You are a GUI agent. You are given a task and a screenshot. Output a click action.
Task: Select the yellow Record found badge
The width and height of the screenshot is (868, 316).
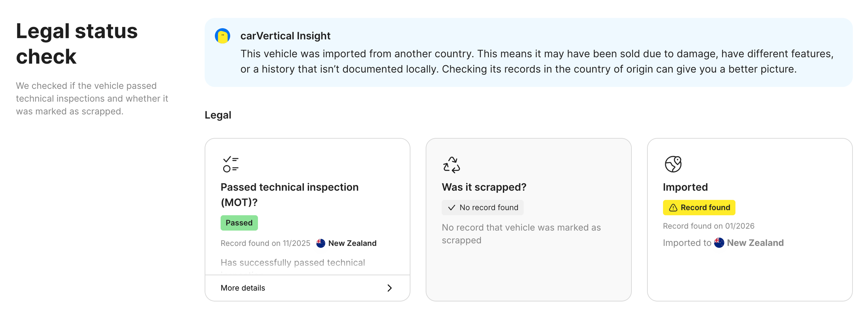[x=699, y=207]
